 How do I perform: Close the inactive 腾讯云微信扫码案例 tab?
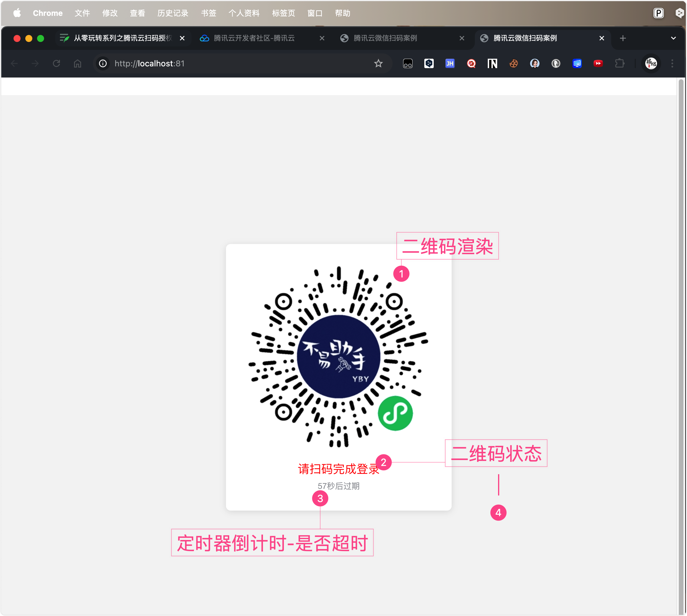462,38
